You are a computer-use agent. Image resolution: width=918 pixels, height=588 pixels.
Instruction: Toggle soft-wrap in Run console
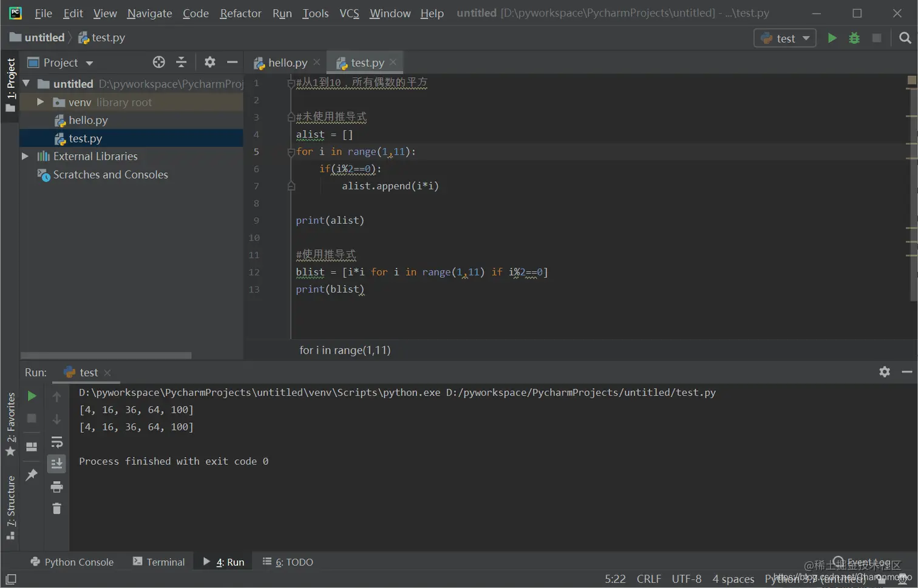(x=56, y=442)
